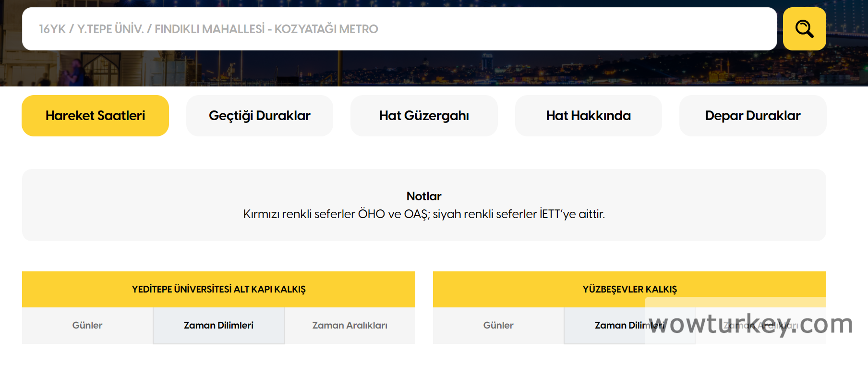
Task: Click the Notlar heading
Action: pos(424,196)
